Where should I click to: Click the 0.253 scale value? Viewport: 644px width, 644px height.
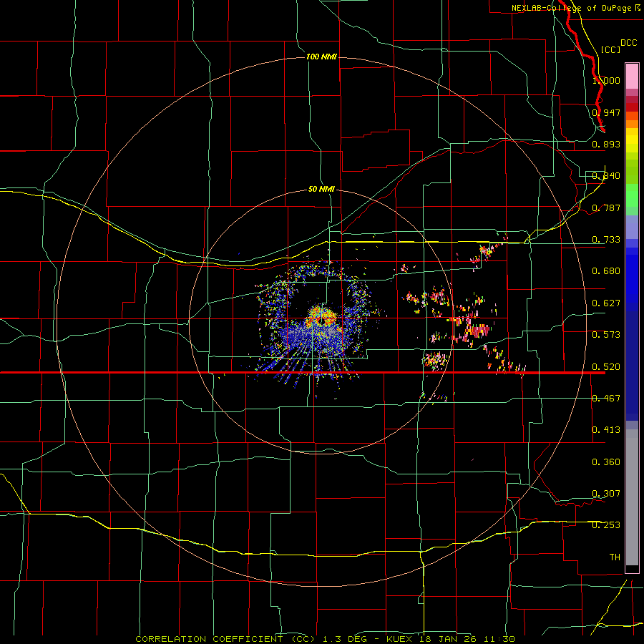[606, 525]
